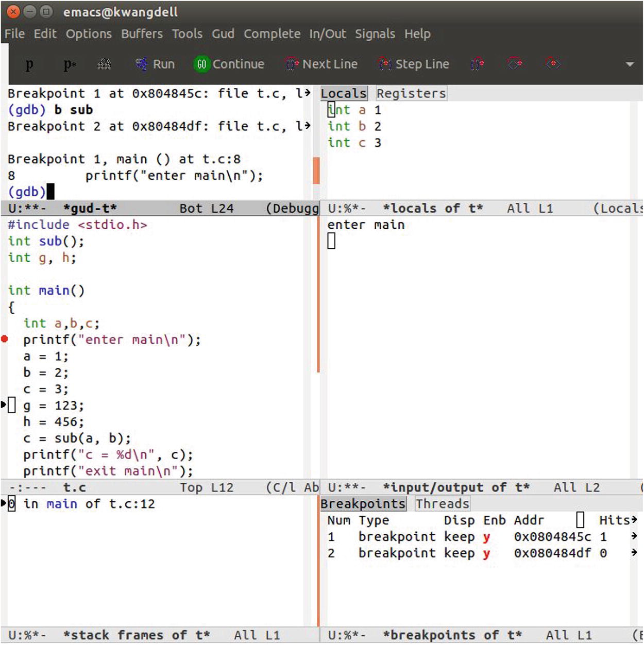Click Next Line in the toolbar
The width and height of the screenshot is (644, 645).
click(321, 64)
